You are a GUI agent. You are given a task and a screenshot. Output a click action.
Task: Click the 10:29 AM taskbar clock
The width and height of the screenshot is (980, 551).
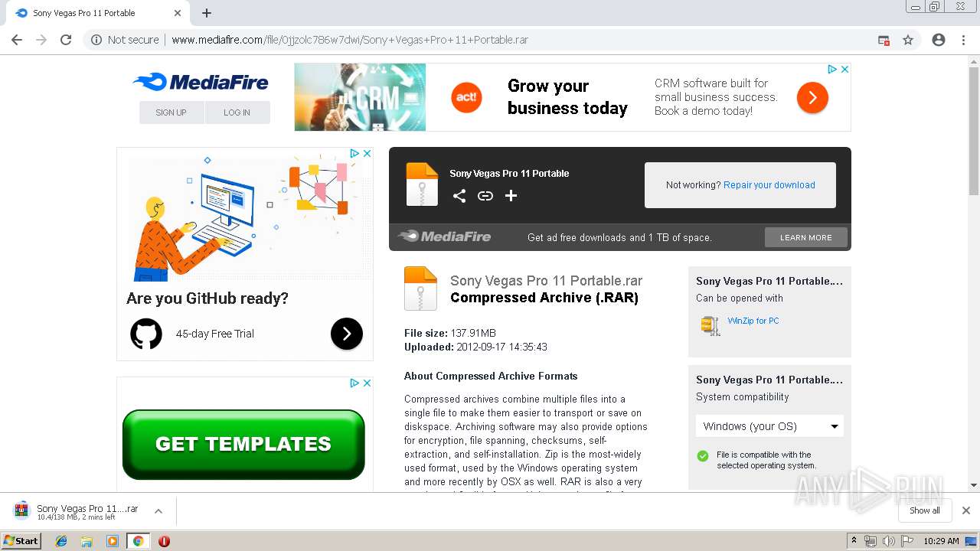(x=941, y=541)
